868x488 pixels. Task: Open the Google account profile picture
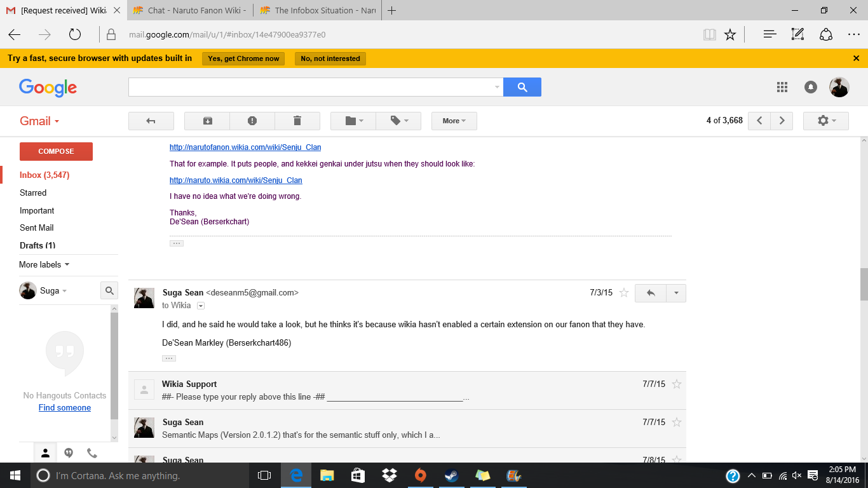839,87
